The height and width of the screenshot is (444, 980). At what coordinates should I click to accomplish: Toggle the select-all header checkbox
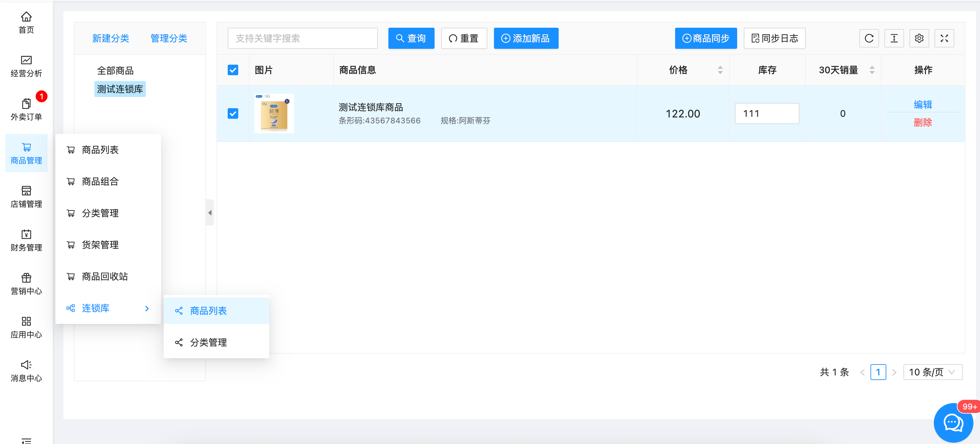(x=233, y=70)
